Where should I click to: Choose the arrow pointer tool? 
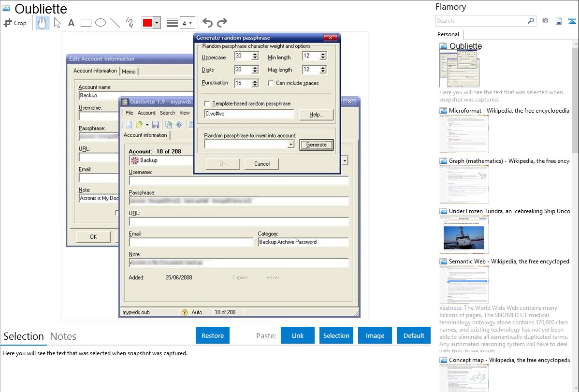click(x=57, y=23)
